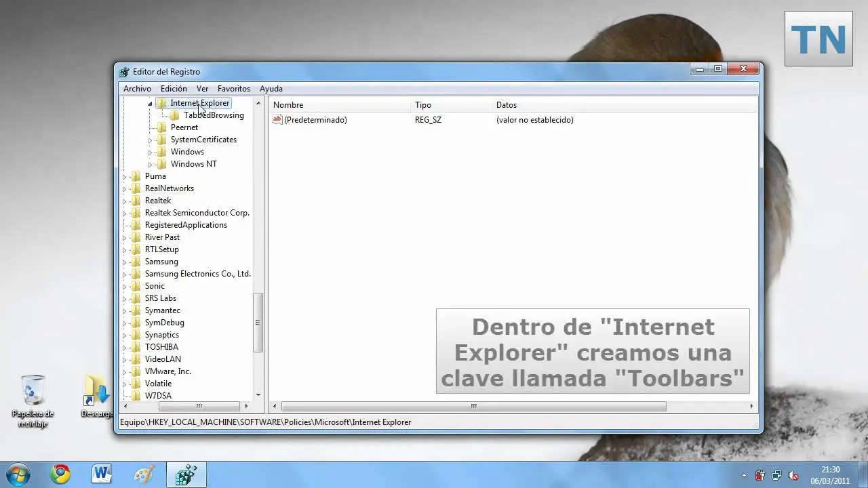Select the River Past folder icon
This screenshot has height=488, width=868.
pyautogui.click(x=136, y=237)
